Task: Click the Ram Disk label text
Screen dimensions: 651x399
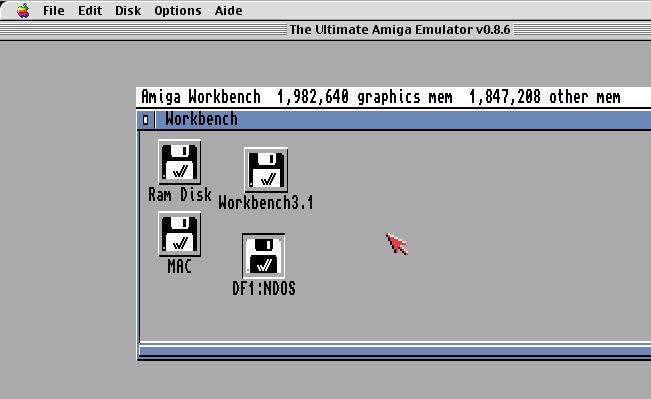Action: pyautogui.click(x=180, y=195)
